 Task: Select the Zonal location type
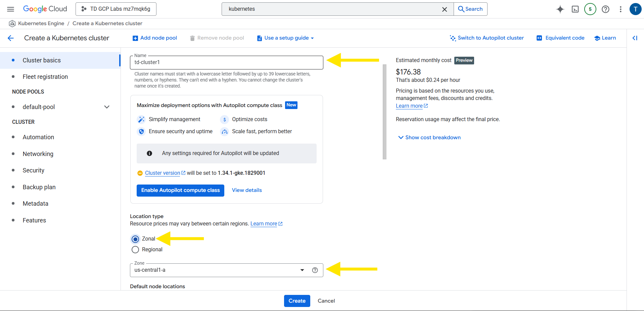coord(135,239)
